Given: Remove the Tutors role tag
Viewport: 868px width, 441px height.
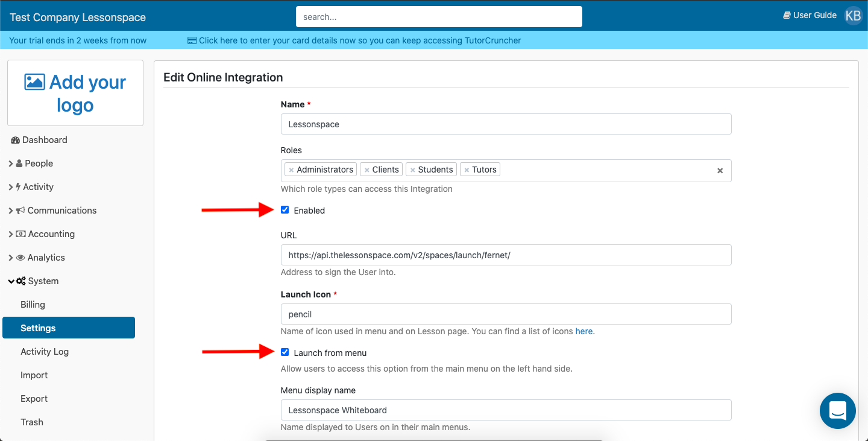Looking at the screenshot, I should [467, 170].
